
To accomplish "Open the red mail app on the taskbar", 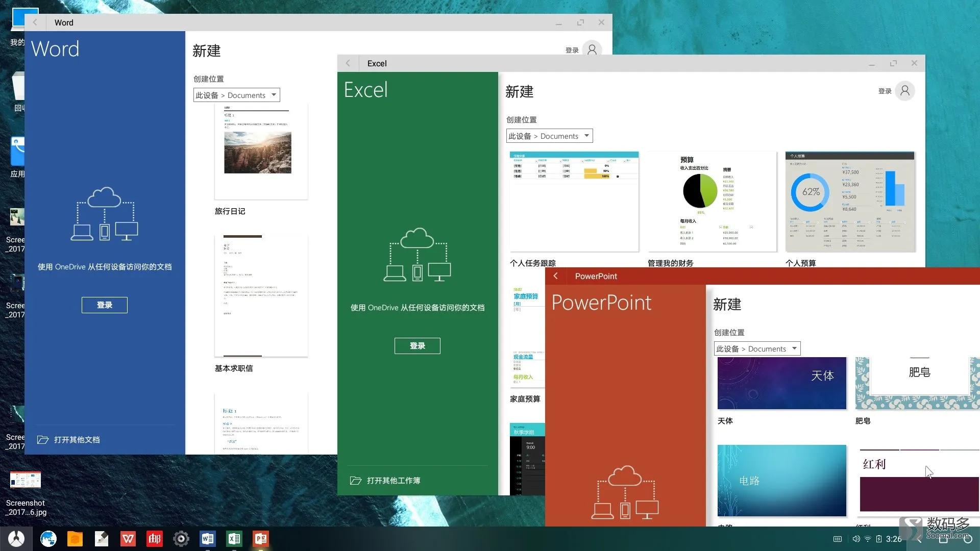I will [x=155, y=539].
